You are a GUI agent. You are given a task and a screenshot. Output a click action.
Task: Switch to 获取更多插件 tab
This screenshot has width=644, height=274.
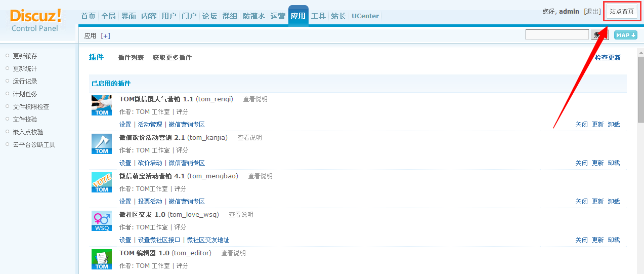click(x=172, y=58)
